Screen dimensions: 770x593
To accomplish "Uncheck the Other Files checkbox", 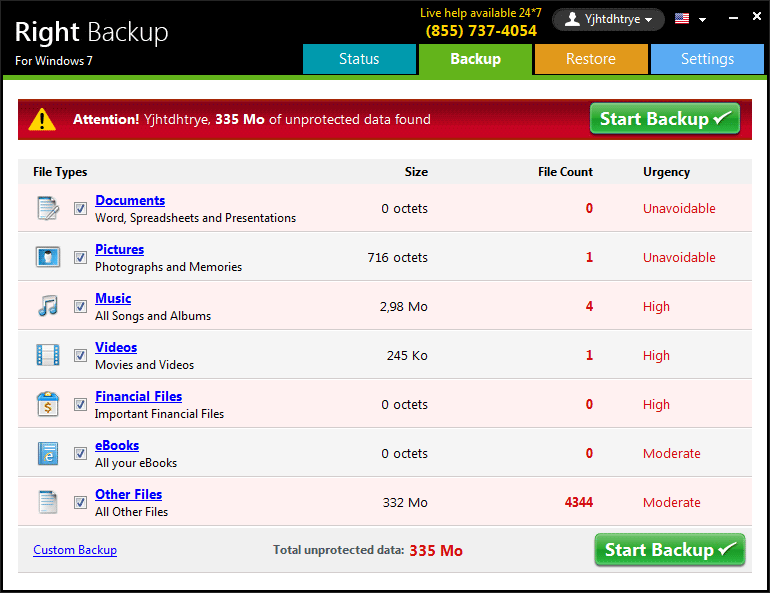I will (81, 503).
